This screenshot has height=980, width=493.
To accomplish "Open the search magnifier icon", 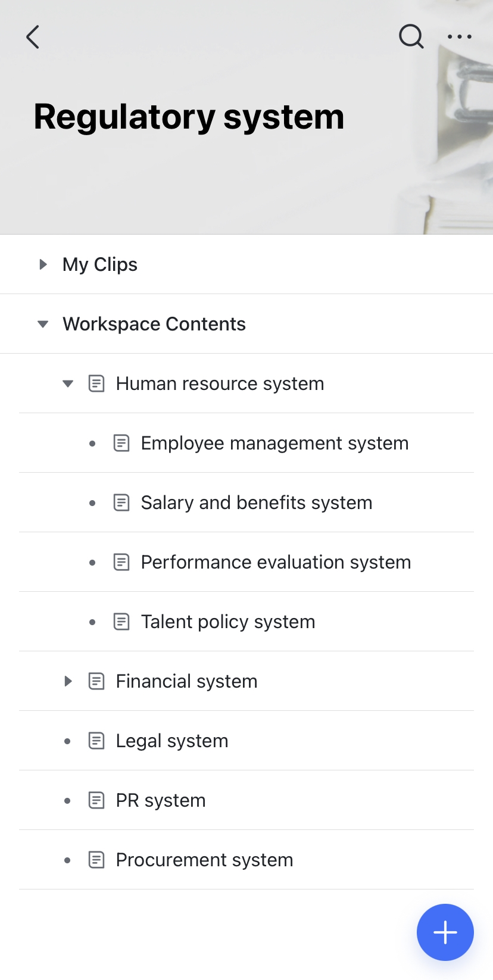I will (411, 37).
